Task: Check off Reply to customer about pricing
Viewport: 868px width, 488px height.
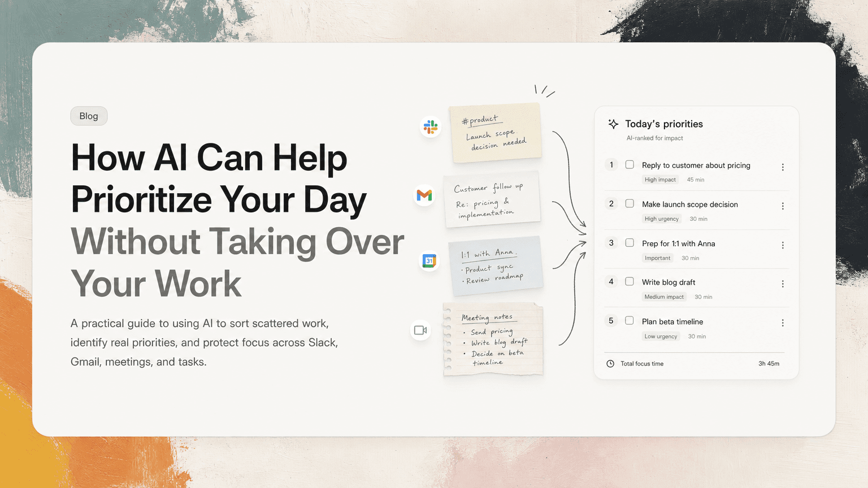Action: 630,165
